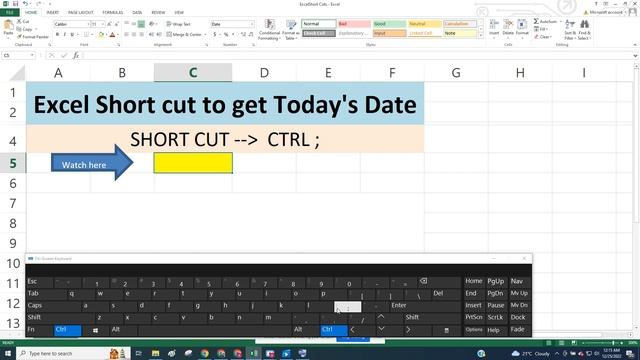The image size is (640, 360).
Task: Click the Options key on the On-Screen Keyboard
Action: (474, 330)
